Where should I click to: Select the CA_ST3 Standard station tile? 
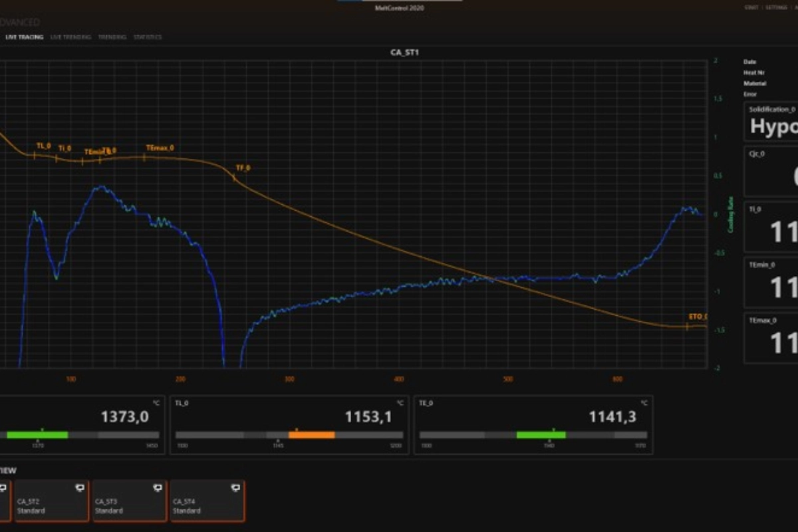click(130, 501)
